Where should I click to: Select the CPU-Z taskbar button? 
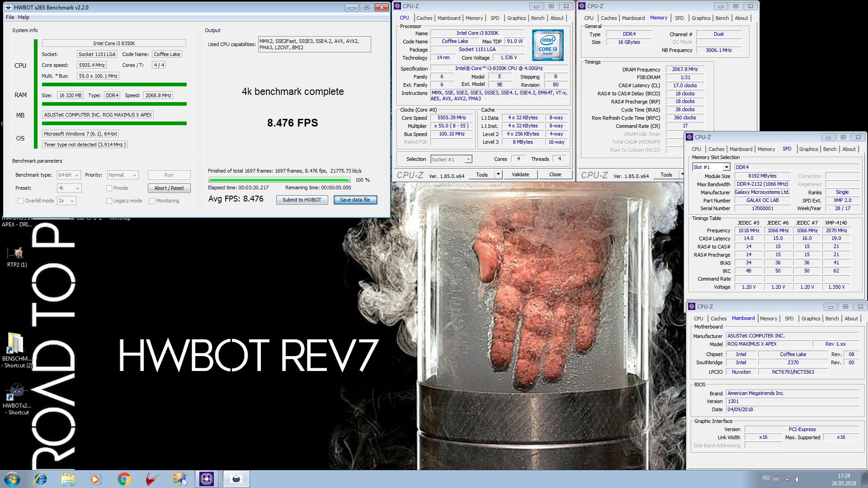[x=207, y=479]
